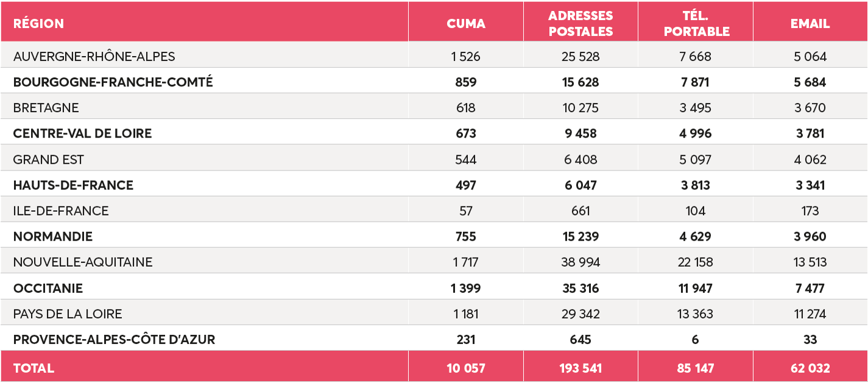Click the NOUVELLE-AQUITAINE region cell
The image size is (868, 383).
click(x=83, y=262)
